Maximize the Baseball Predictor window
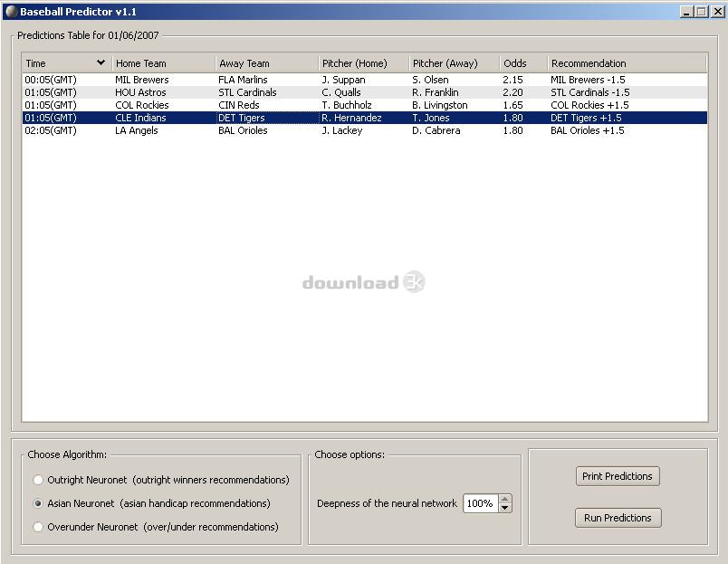728x564 pixels. pyautogui.click(x=701, y=12)
